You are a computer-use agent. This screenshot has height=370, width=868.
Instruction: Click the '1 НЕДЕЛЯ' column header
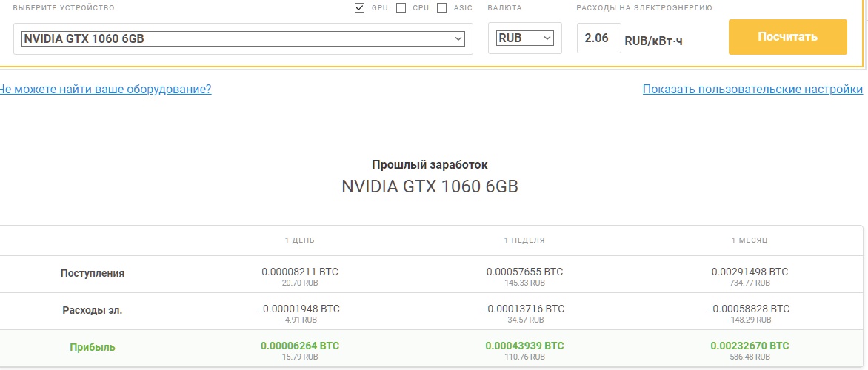pos(524,240)
